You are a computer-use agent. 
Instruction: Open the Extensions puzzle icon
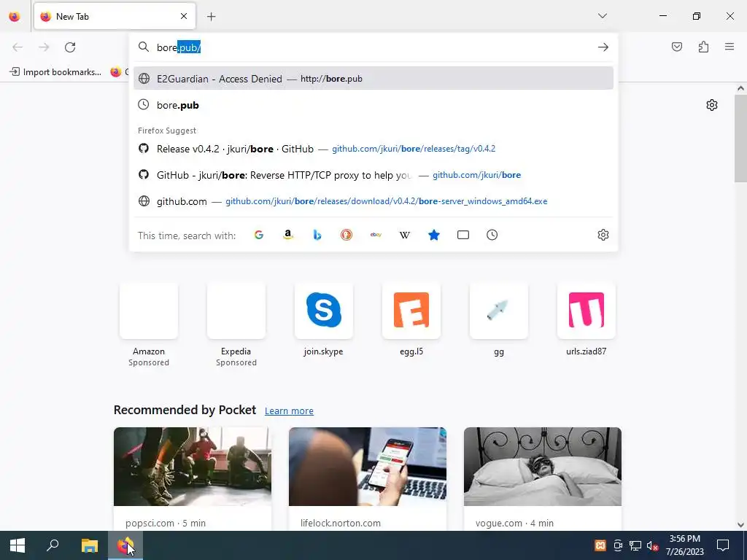point(704,47)
